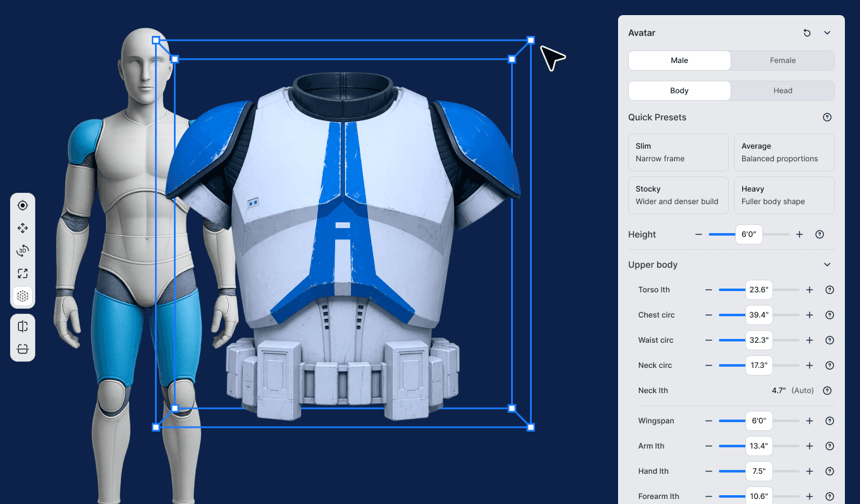This screenshot has width=860, height=504.
Task: Increase Forearm lth value
Action: point(810,496)
